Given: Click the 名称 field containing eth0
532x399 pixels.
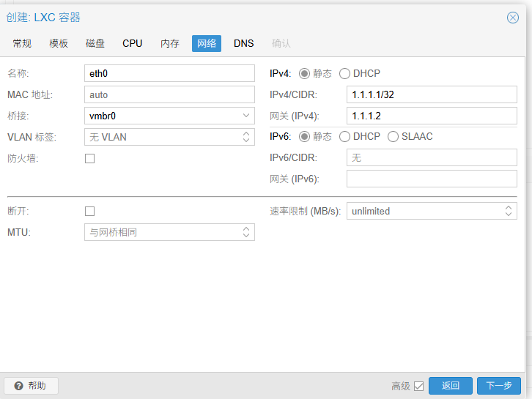Looking at the screenshot, I should [x=170, y=73].
